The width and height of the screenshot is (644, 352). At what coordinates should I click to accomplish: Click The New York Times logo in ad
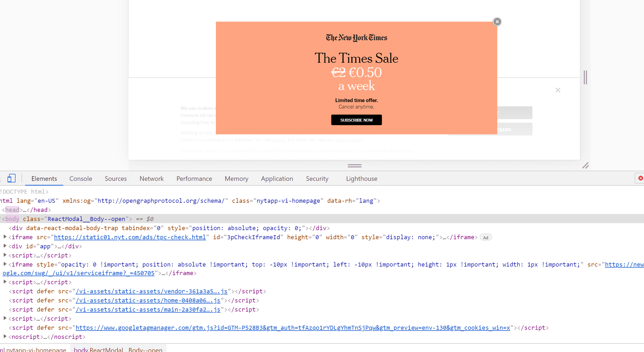tap(356, 38)
